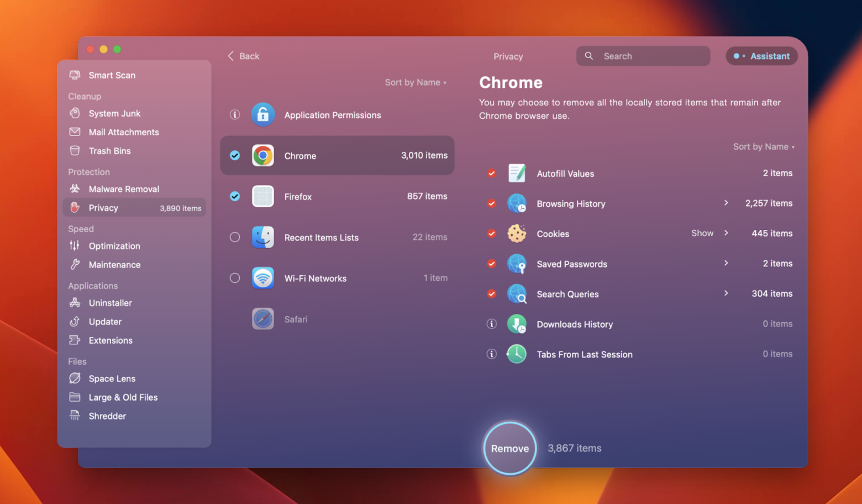
Task: Click the magnifier icon in the Search field
Action: click(x=589, y=56)
